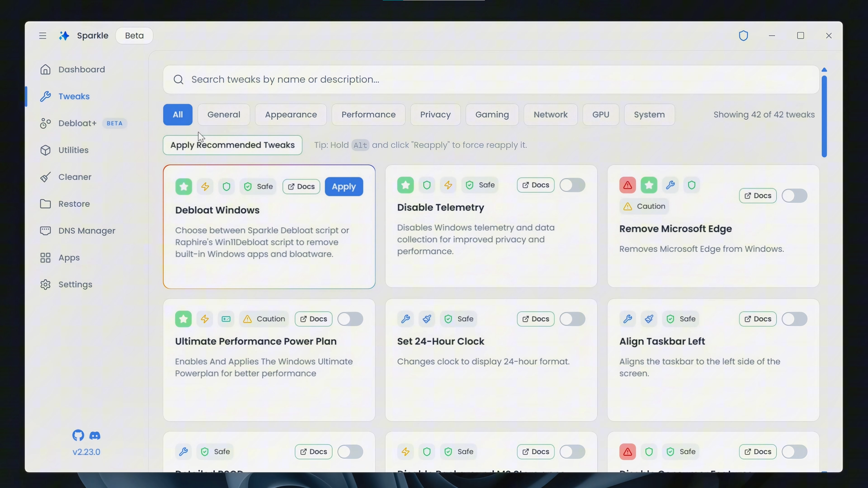Click lightning icon on Ultimate Performance Power Plan card
The width and height of the screenshot is (868, 488).
coord(205,319)
